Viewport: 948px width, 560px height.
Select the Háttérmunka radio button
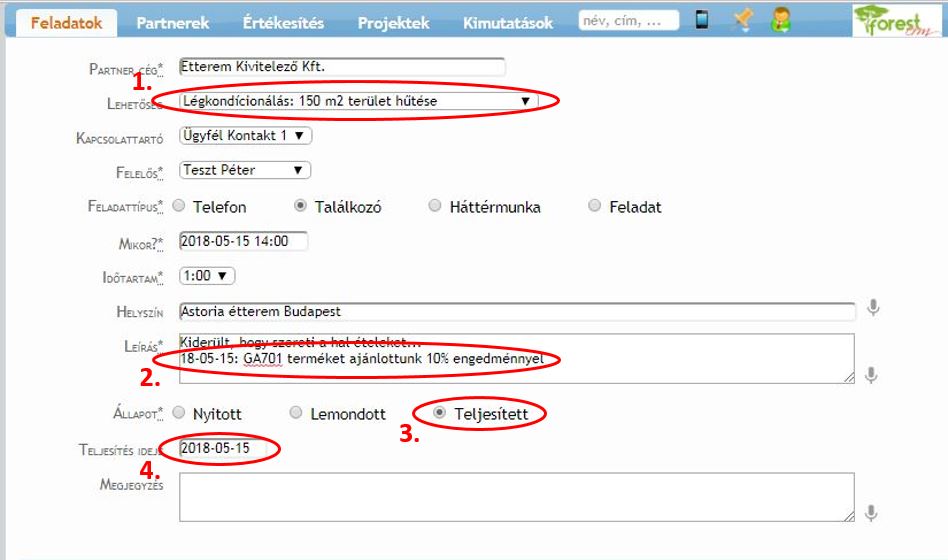[435, 206]
